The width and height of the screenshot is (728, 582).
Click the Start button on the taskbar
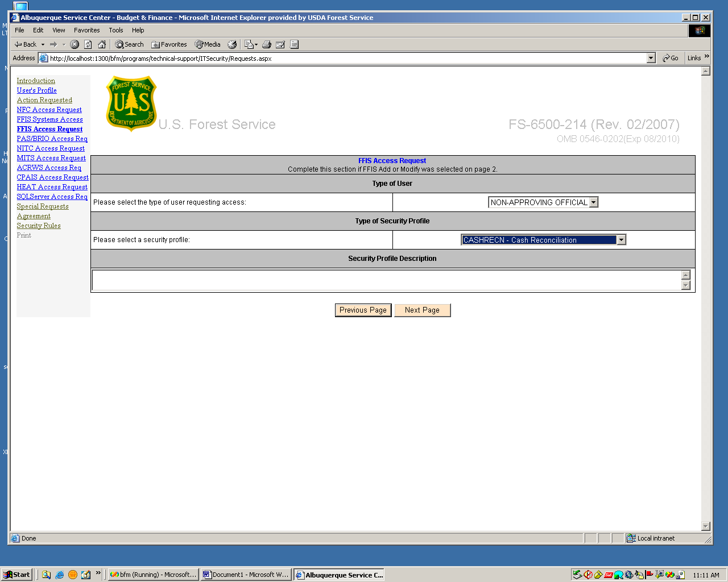click(x=16, y=575)
